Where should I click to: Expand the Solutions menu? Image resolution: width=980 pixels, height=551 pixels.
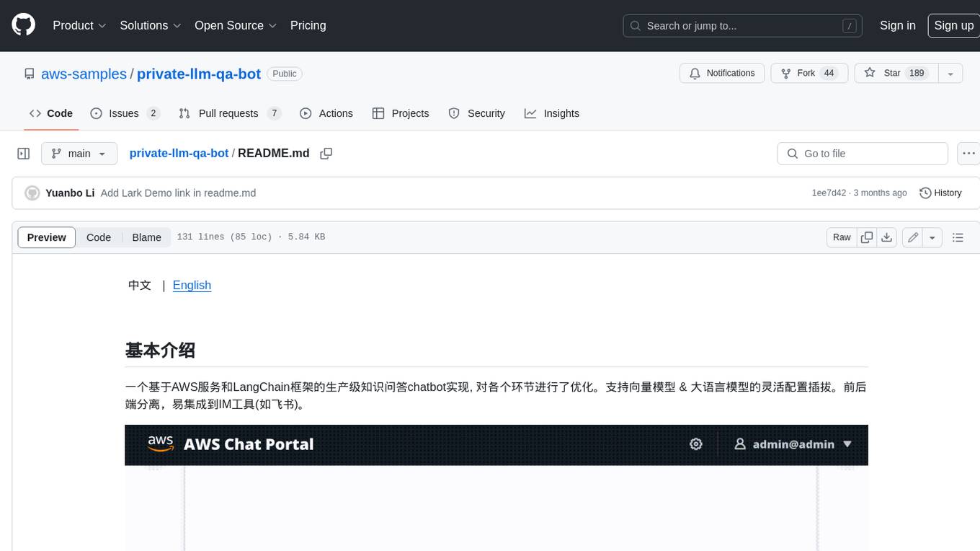pos(151,25)
